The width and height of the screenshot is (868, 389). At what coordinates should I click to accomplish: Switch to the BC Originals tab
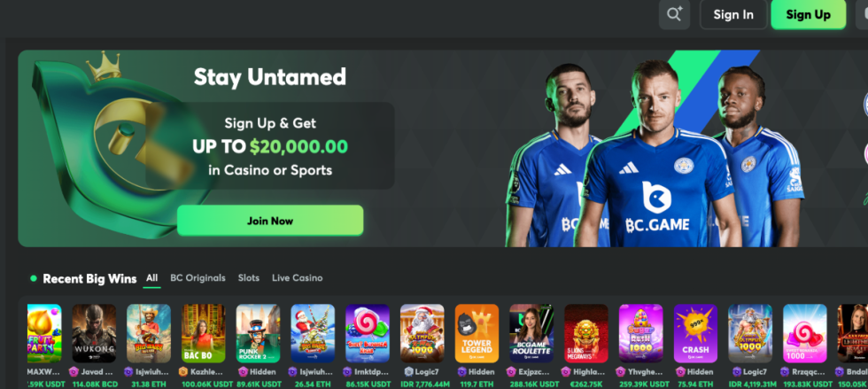[198, 278]
